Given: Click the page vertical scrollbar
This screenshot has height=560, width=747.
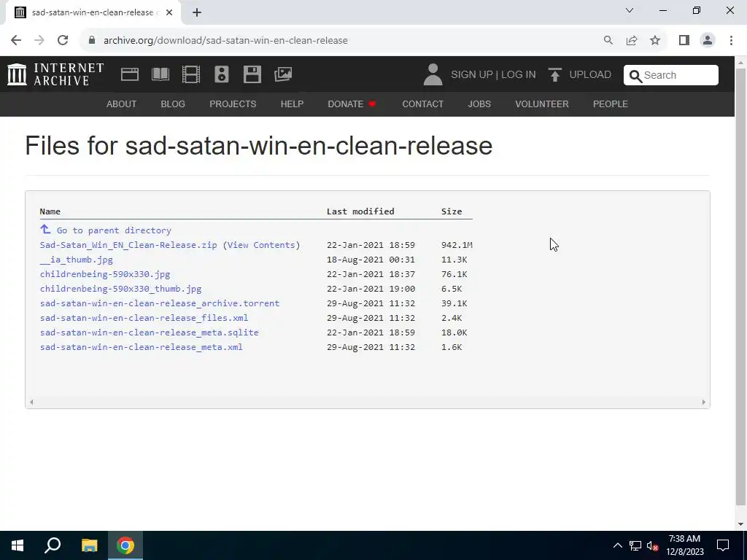Looking at the screenshot, I should pyautogui.click(x=740, y=286).
